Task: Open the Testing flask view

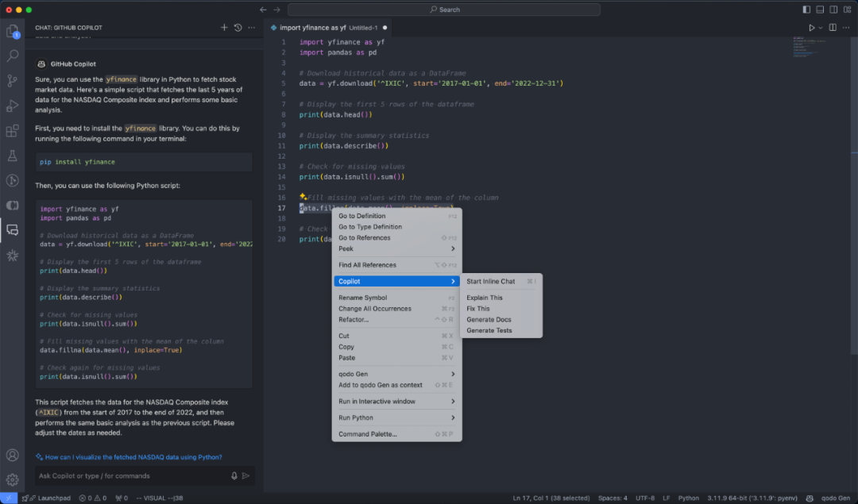Action: 12,156
